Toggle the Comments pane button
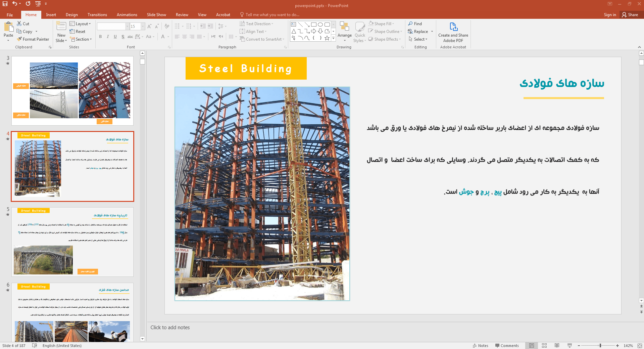The image size is (644, 349). [x=507, y=346]
